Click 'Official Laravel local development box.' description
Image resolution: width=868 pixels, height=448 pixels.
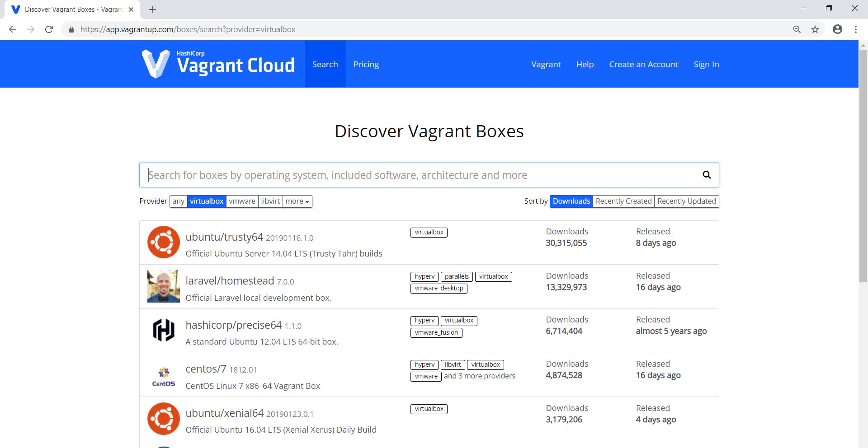[x=259, y=298]
